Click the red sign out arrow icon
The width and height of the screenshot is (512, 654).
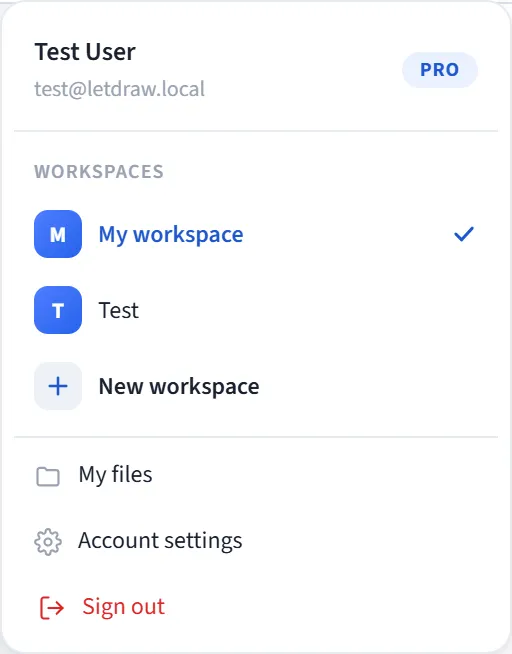pyautogui.click(x=52, y=608)
